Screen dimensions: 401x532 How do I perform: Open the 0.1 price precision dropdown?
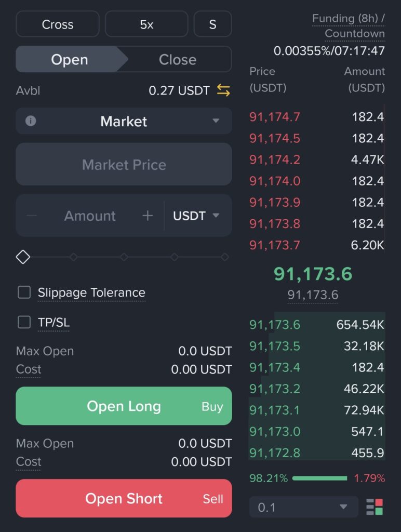pyautogui.click(x=303, y=507)
